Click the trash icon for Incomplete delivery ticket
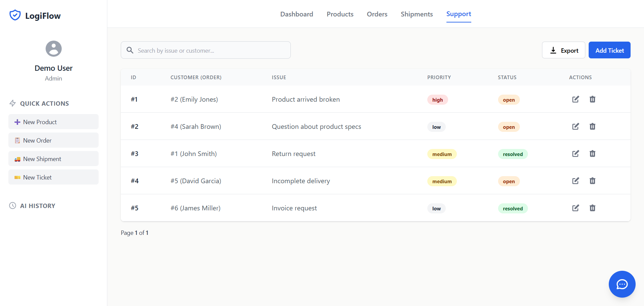This screenshot has height=306, width=644. click(592, 181)
